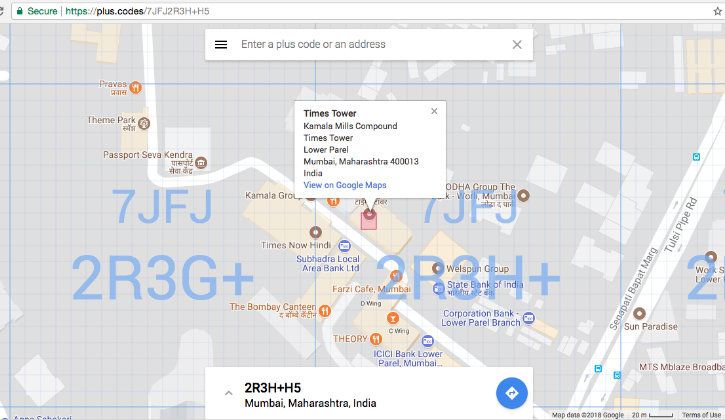Viewport: 725px width, 420px height.
Task: Open the Terms of Use link
Action: coord(701,415)
